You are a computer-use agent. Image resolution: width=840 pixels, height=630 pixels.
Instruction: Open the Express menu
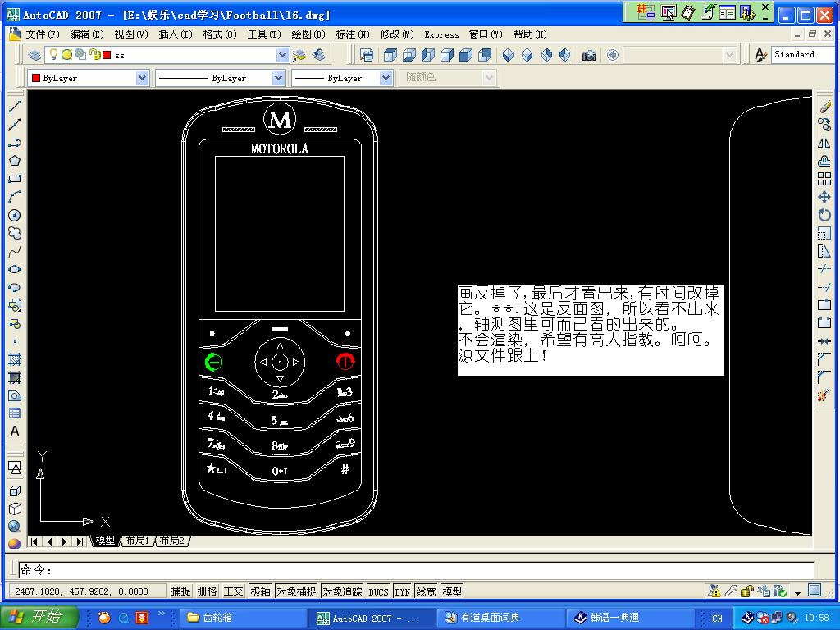click(441, 34)
